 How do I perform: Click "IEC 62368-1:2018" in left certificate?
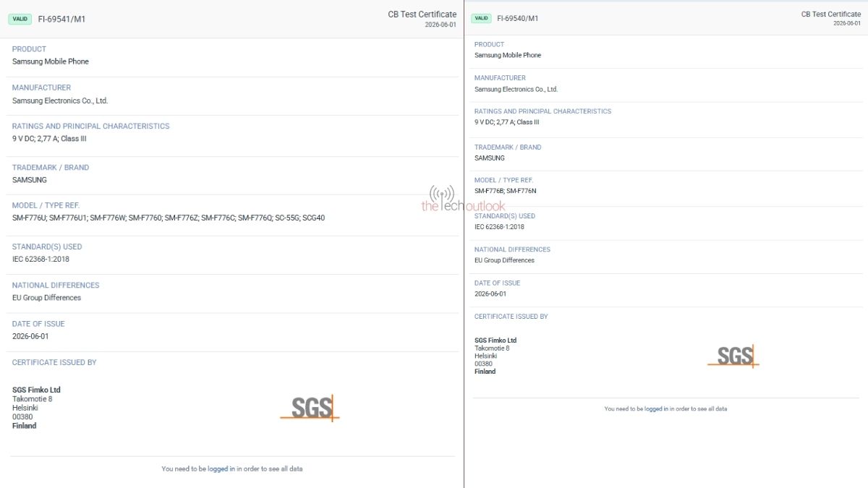point(41,259)
